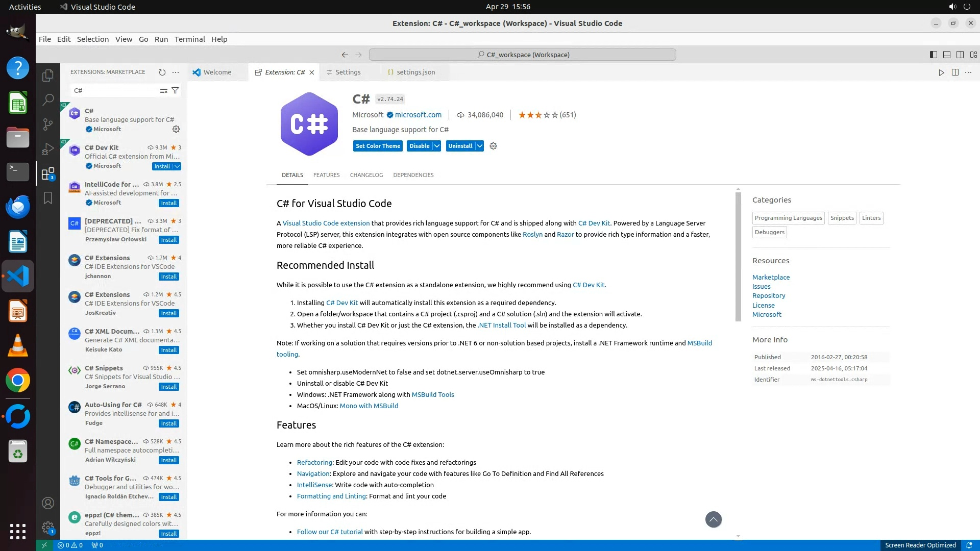Screen dimensions: 980x551
Task: Open the Run and Debug view
Action: (x=48, y=149)
